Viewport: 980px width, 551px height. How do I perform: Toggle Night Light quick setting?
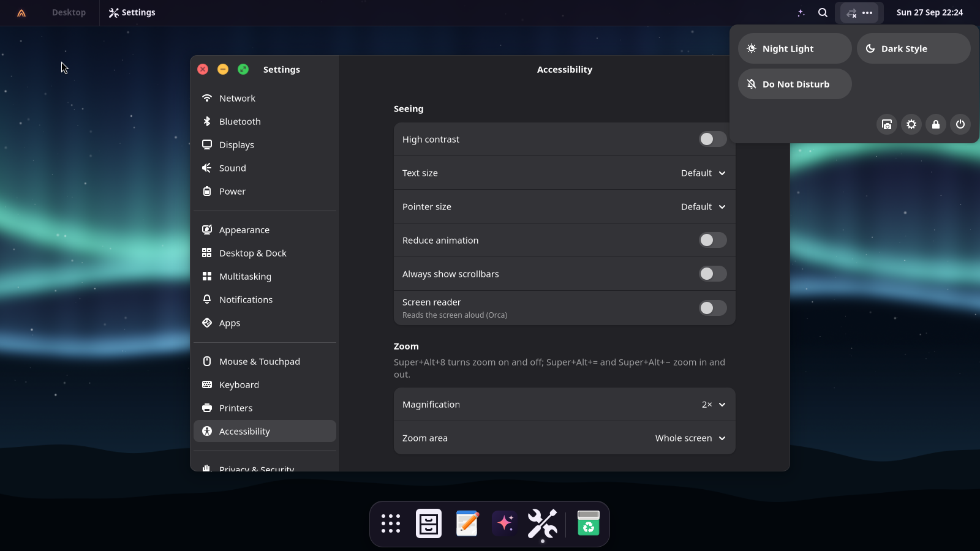(795, 48)
